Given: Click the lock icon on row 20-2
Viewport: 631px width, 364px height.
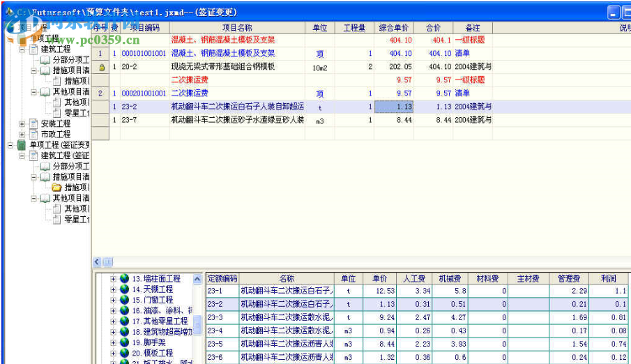Looking at the screenshot, I should coord(102,67).
